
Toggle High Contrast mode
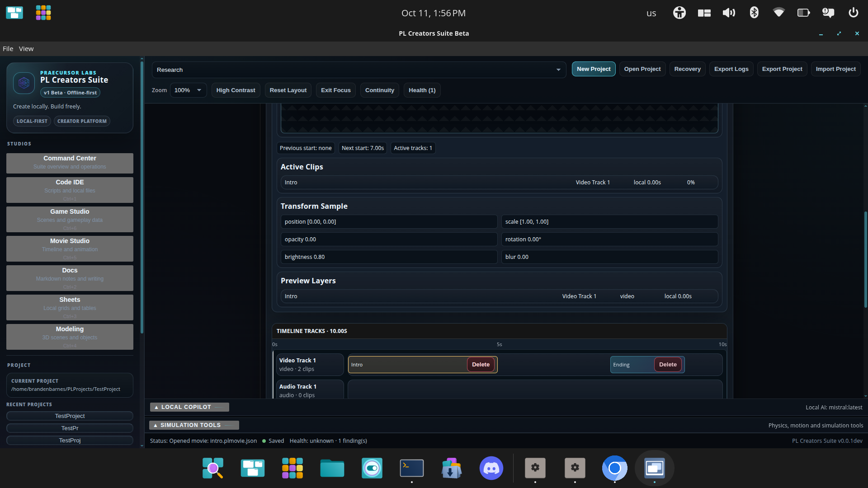(236, 90)
